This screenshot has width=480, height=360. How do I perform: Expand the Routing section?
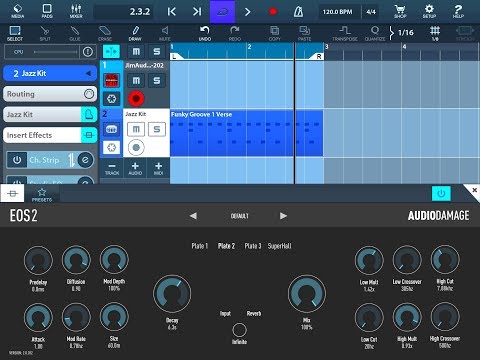click(x=50, y=94)
